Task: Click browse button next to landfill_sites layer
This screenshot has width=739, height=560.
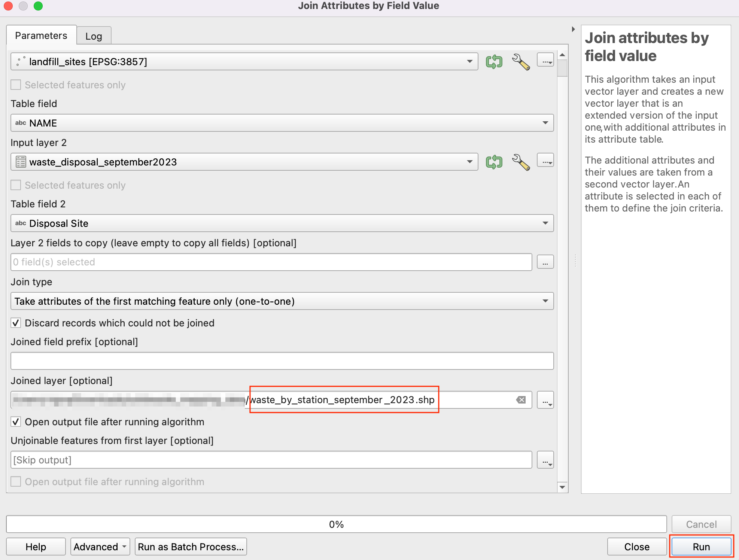Action: [x=545, y=61]
